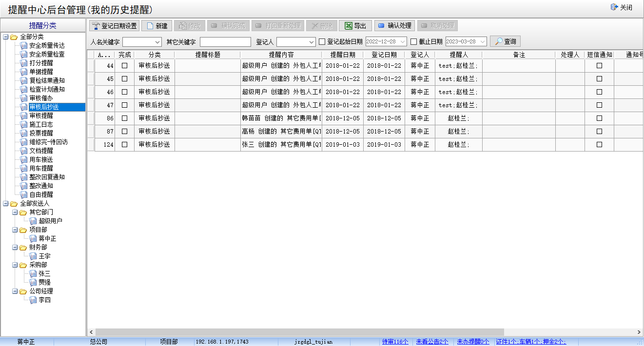Screen dimensions: 644x346
Task: Check the 完成 box for row 44
Action: tap(124, 65)
